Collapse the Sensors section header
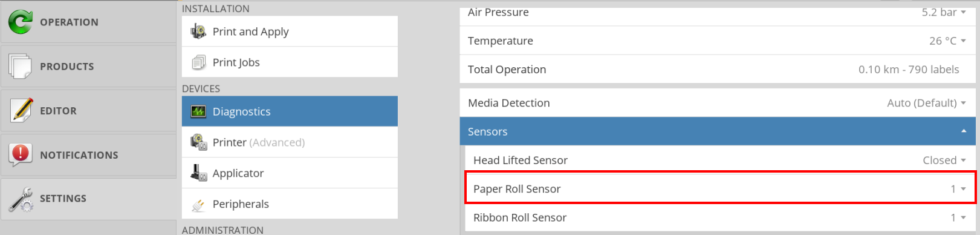This screenshot has height=235, width=980. point(718,131)
